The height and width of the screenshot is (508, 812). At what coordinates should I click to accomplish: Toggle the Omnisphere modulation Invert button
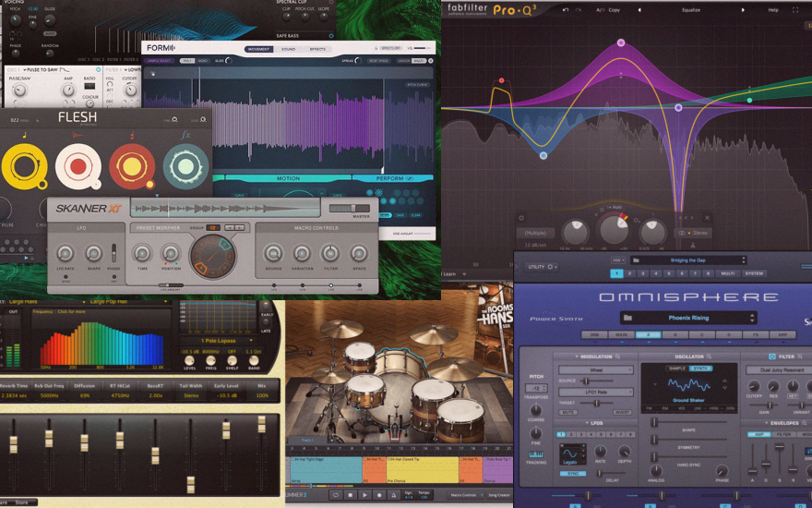click(622, 412)
